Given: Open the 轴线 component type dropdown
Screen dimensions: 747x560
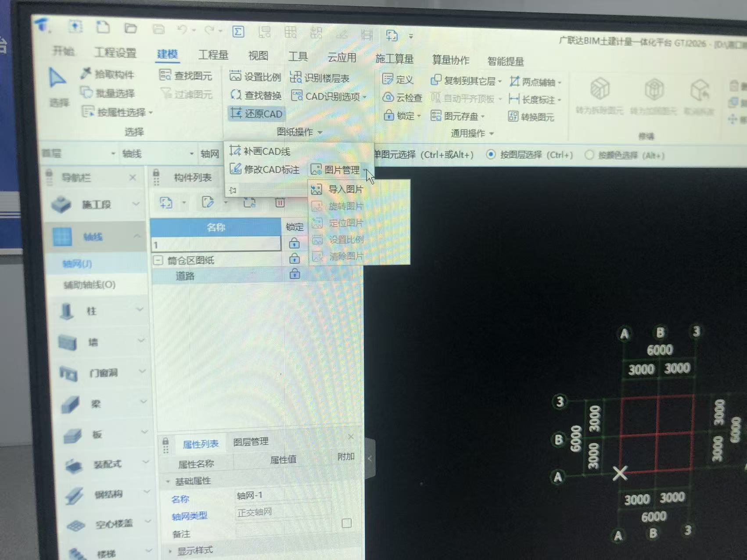Looking at the screenshot, I should pos(191,154).
